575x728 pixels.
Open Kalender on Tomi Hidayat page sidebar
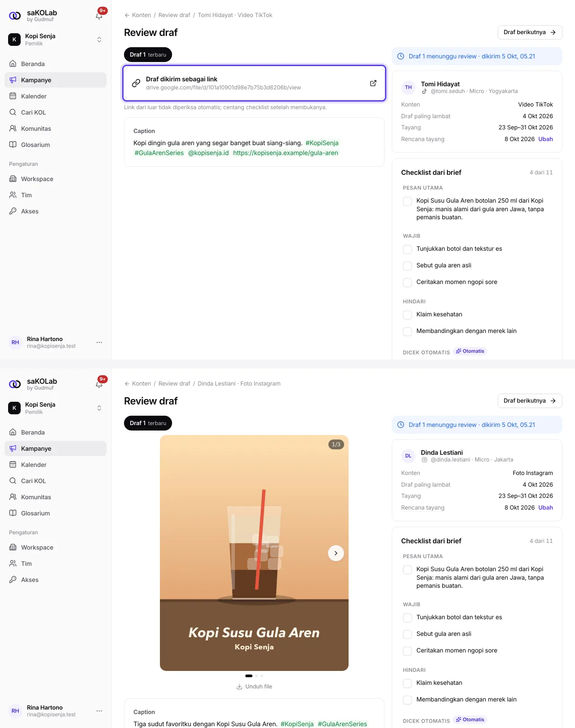tap(55, 96)
